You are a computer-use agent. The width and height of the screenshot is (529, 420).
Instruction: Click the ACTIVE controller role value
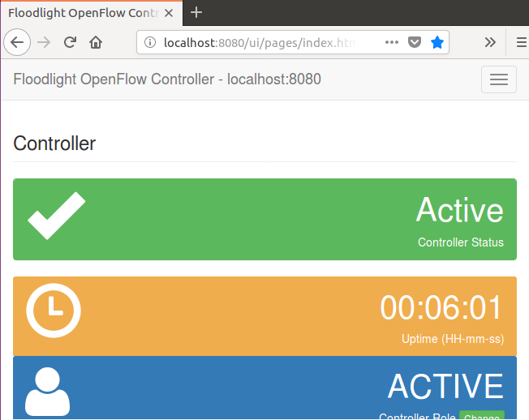(x=445, y=386)
